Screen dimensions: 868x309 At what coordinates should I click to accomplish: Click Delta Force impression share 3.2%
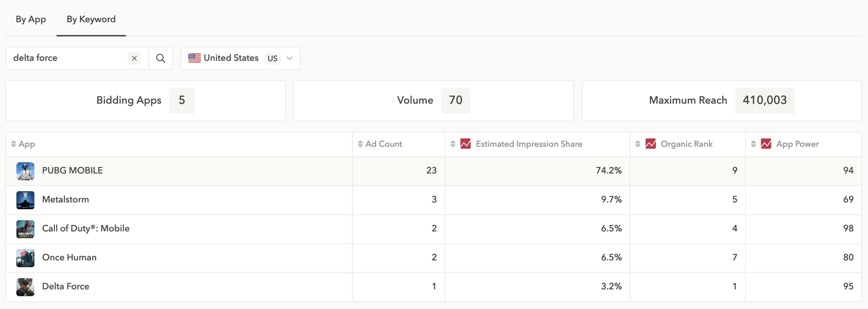click(611, 286)
